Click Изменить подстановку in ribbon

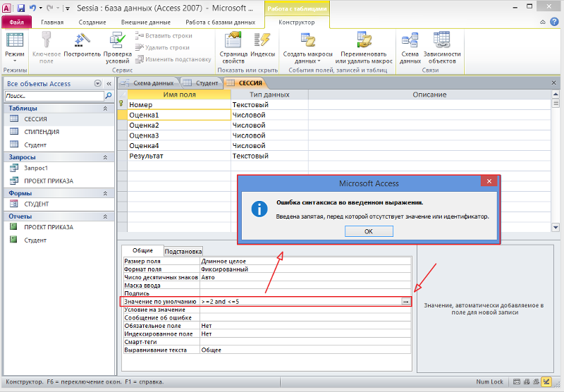click(x=173, y=59)
